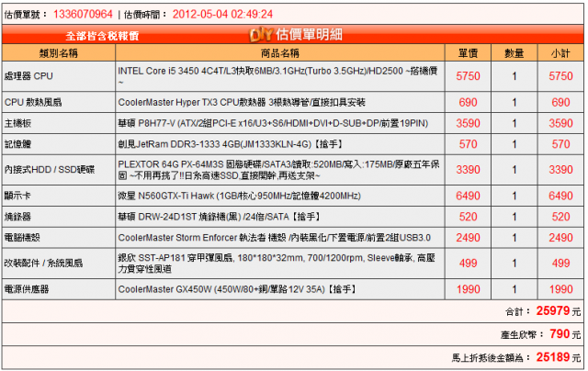Click the 銀欣 SST-AP181 fan product name
This screenshot has height=371, width=588.
pos(277,263)
